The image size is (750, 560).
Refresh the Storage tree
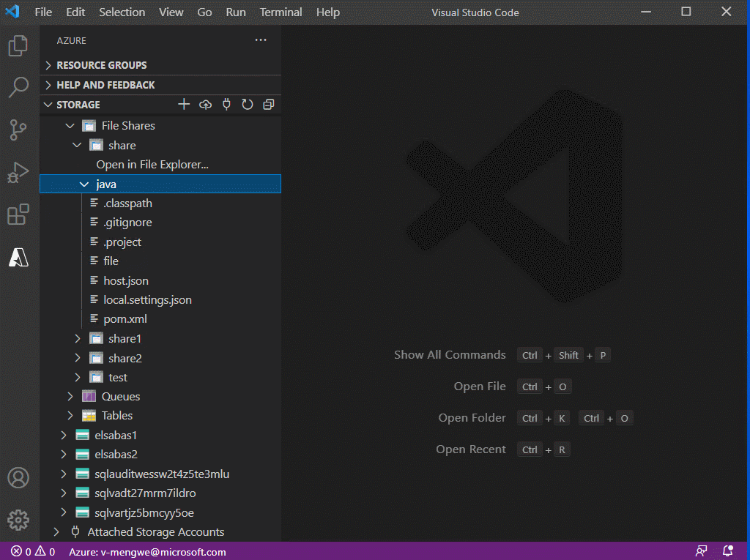248,104
